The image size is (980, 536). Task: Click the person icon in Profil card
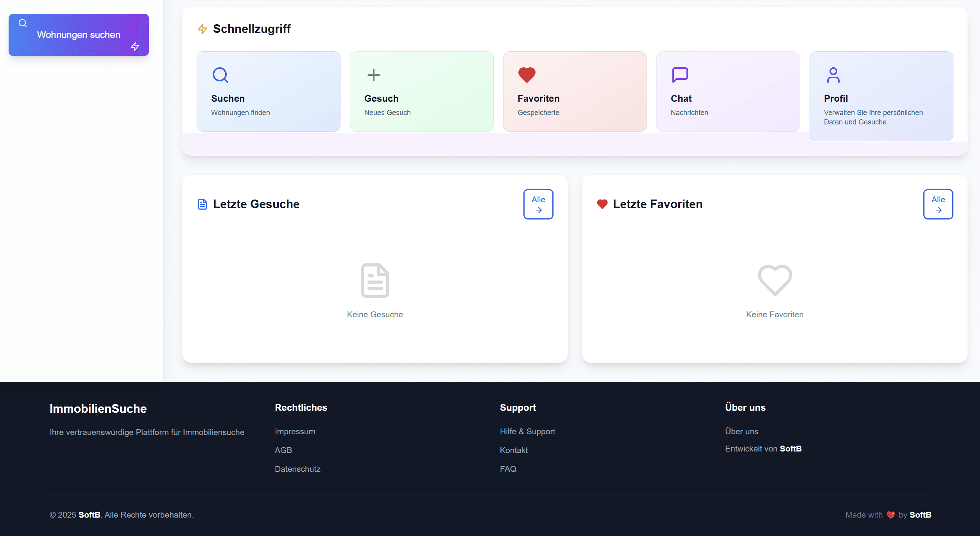(833, 75)
